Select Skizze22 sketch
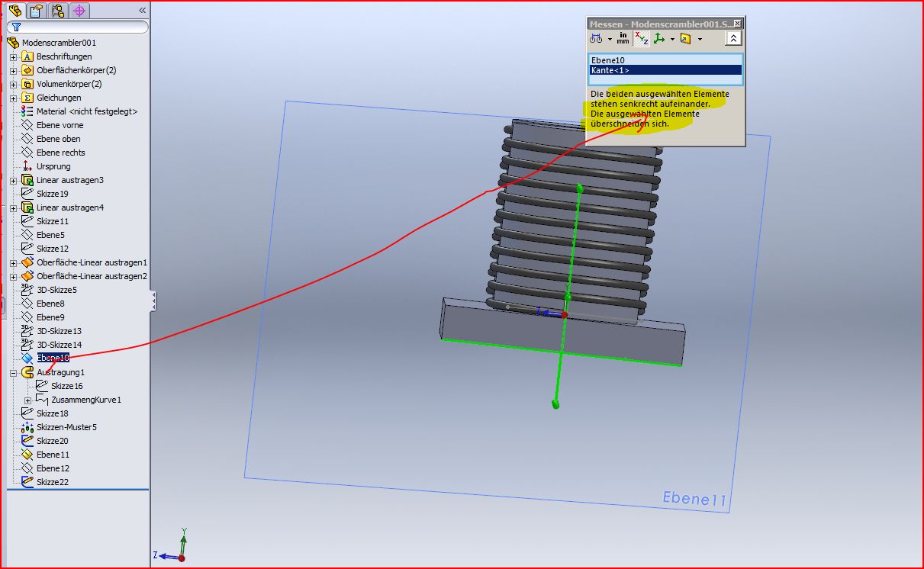This screenshot has width=924, height=569. coord(52,482)
